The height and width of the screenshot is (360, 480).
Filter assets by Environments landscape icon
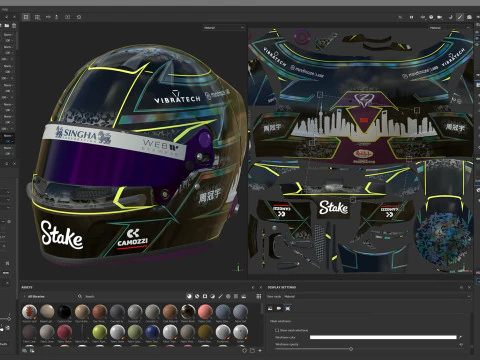pyautogui.click(x=244, y=296)
